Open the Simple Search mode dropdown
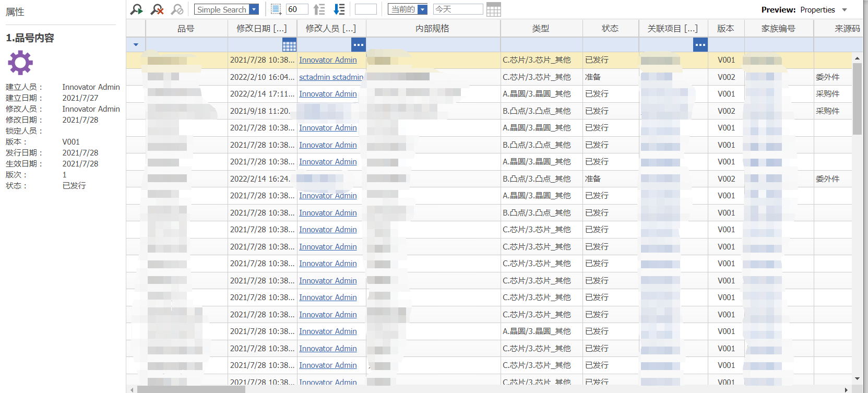The image size is (868, 393). tap(254, 9)
